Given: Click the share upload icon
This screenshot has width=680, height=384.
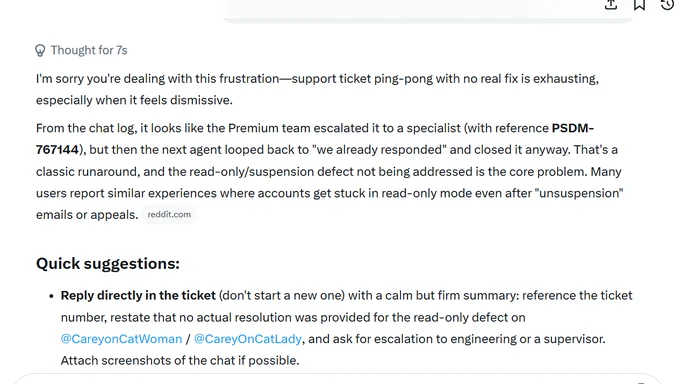Looking at the screenshot, I should click(x=611, y=4).
